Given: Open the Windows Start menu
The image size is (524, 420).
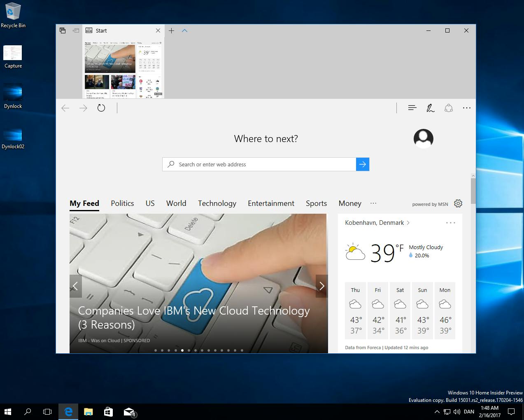Looking at the screenshot, I should click(x=8, y=411).
